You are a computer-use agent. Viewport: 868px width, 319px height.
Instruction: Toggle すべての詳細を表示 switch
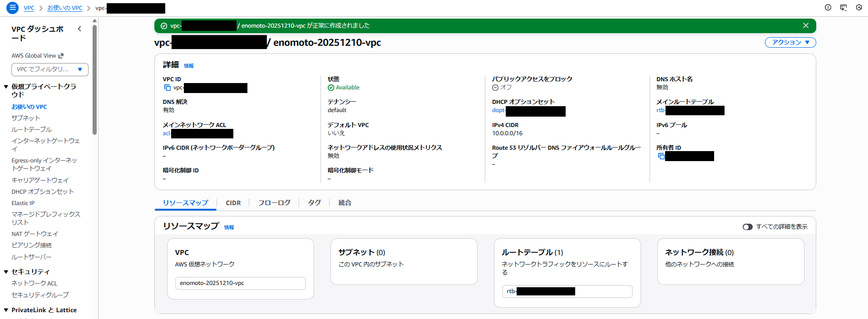[x=747, y=227]
